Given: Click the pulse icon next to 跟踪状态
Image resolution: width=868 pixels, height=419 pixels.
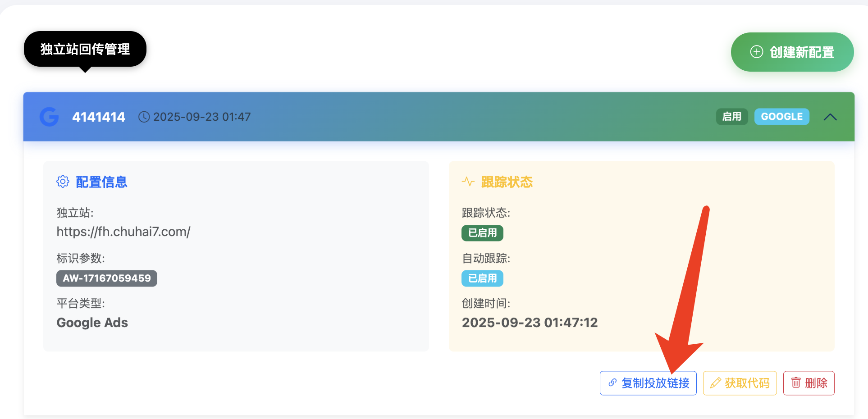Looking at the screenshot, I should [x=468, y=182].
